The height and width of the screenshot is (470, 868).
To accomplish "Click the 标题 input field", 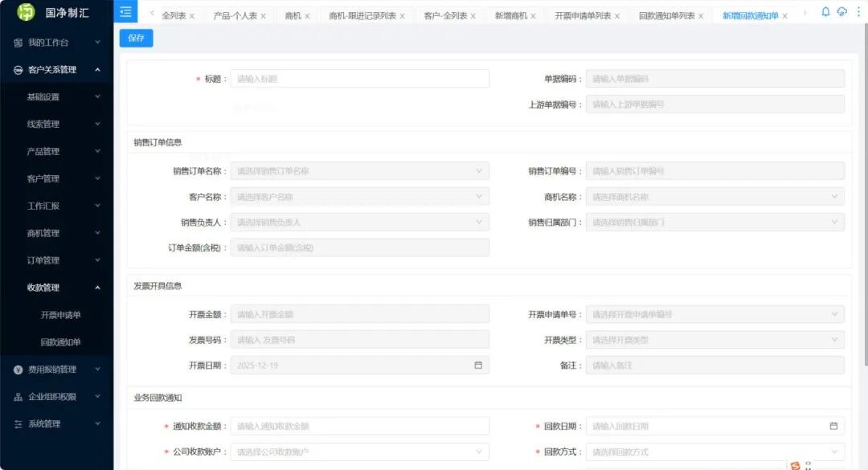I will coord(359,79).
